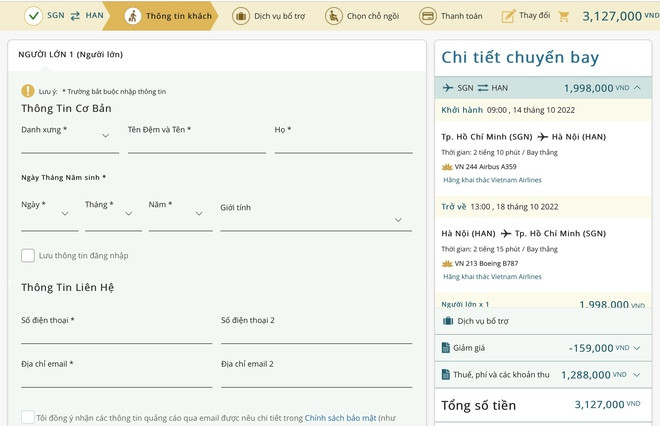
Task: Click the seat icon for Chọn chỗ ngồi
Action: pyautogui.click(x=333, y=16)
